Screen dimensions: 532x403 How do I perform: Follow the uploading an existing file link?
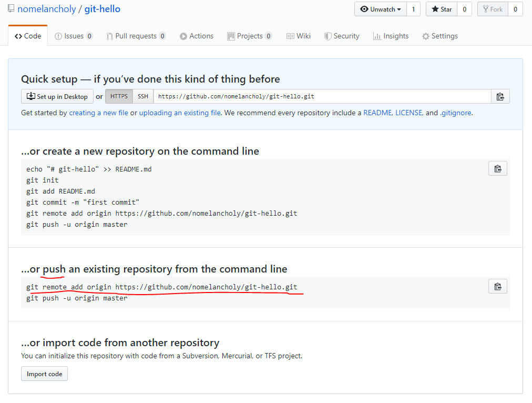pyautogui.click(x=180, y=113)
